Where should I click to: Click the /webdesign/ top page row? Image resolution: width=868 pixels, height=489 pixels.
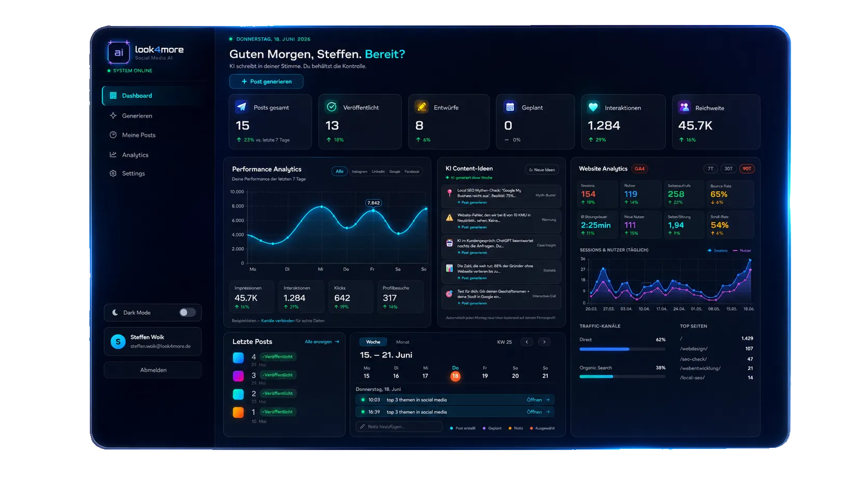[x=716, y=349]
